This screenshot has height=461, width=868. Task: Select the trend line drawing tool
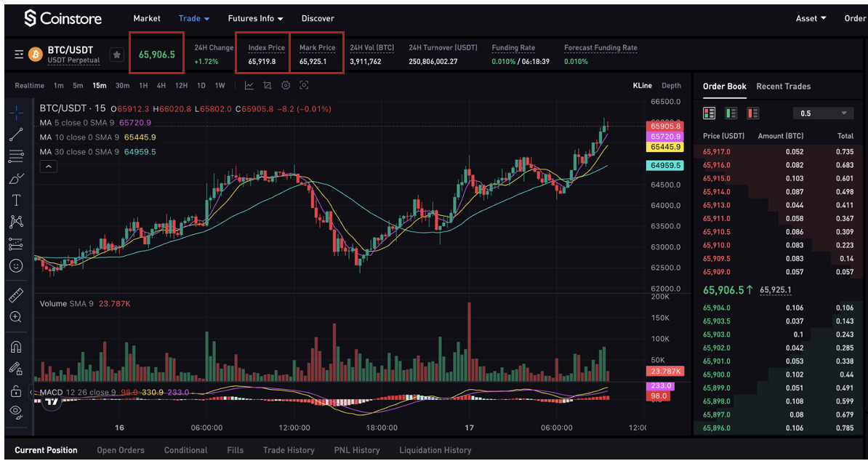coord(16,135)
